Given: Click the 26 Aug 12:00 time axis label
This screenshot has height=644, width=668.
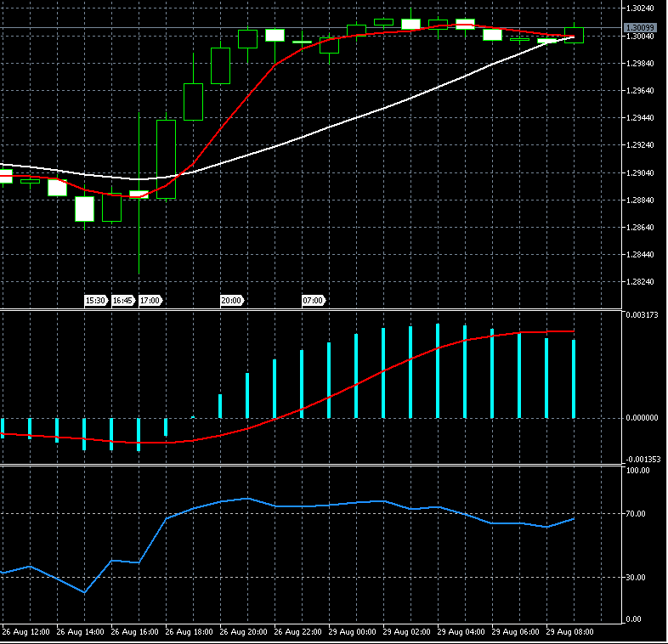Looking at the screenshot, I should pos(26,632).
